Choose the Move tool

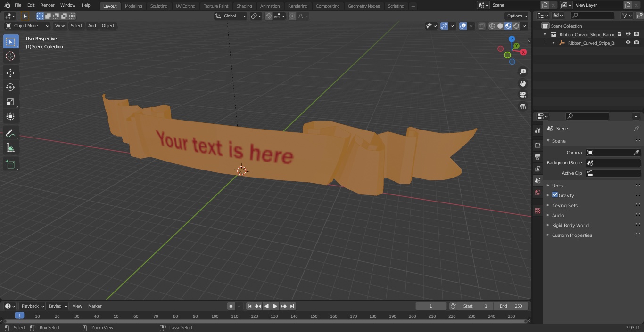pyautogui.click(x=11, y=73)
